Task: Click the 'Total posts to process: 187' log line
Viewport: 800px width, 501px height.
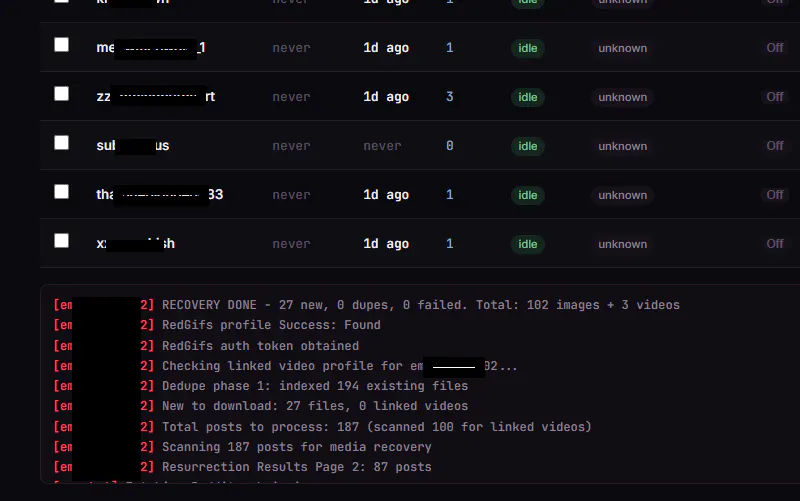Action: pos(322,427)
